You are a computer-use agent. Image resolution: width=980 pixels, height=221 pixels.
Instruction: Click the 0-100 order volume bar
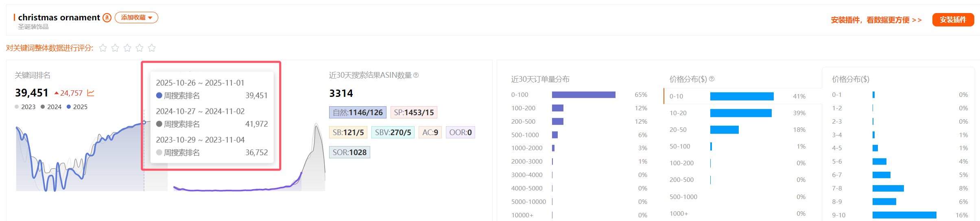tap(583, 95)
